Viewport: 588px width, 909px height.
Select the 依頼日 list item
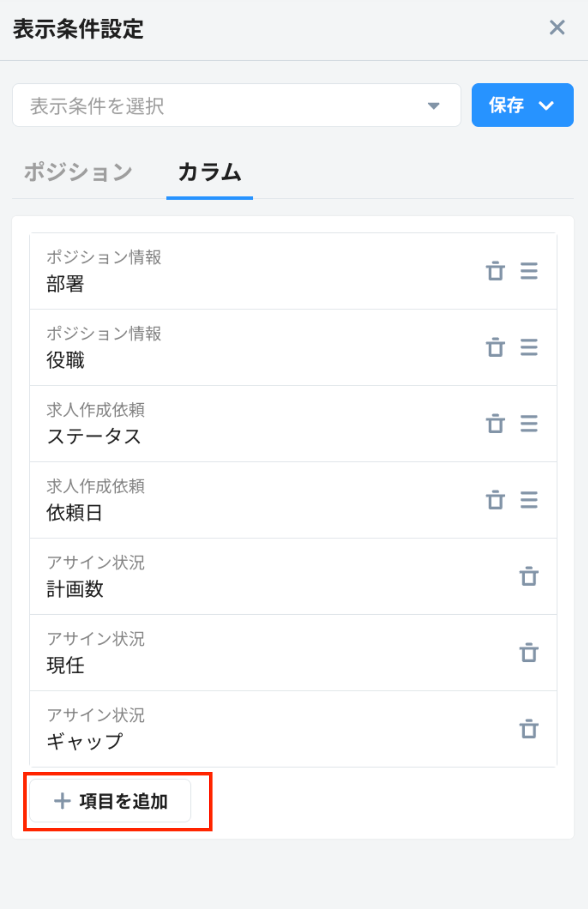click(x=229, y=500)
